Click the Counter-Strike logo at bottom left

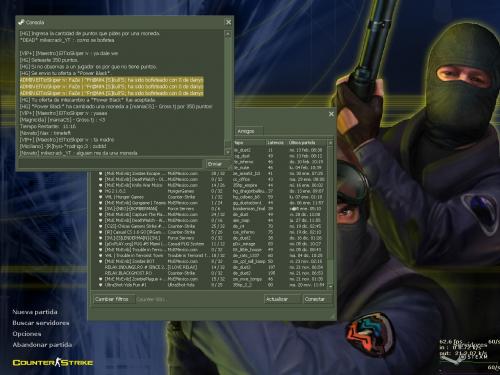tap(53, 362)
